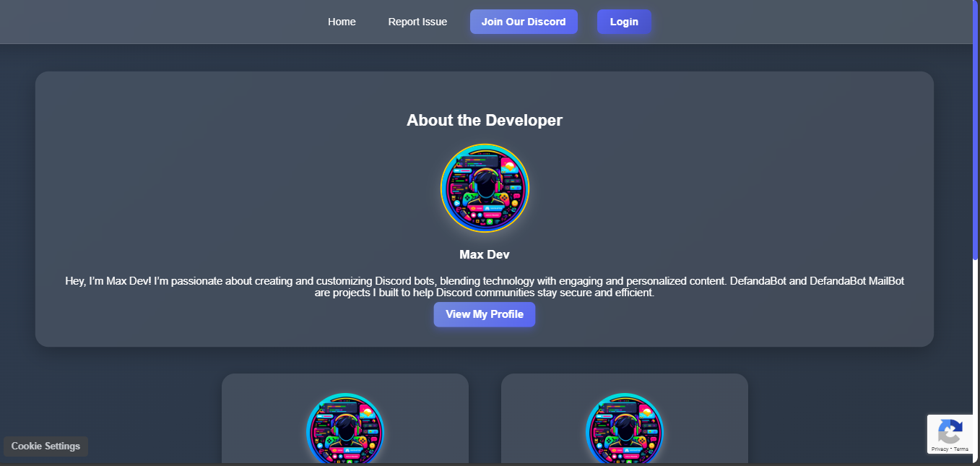
Task: Open the Report Issue page
Action: point(417,22)
